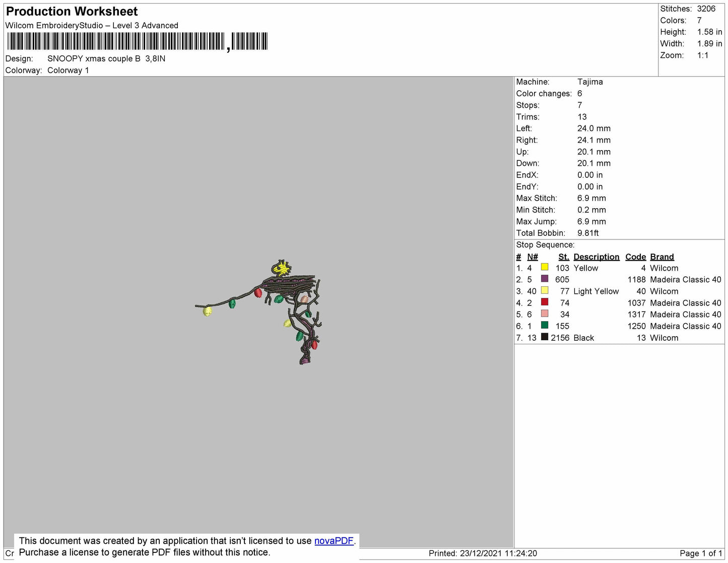Click the stitch count 2156 in Black row
The height and width of the screenshot is (563, 728).
click(x=560, y=338)
